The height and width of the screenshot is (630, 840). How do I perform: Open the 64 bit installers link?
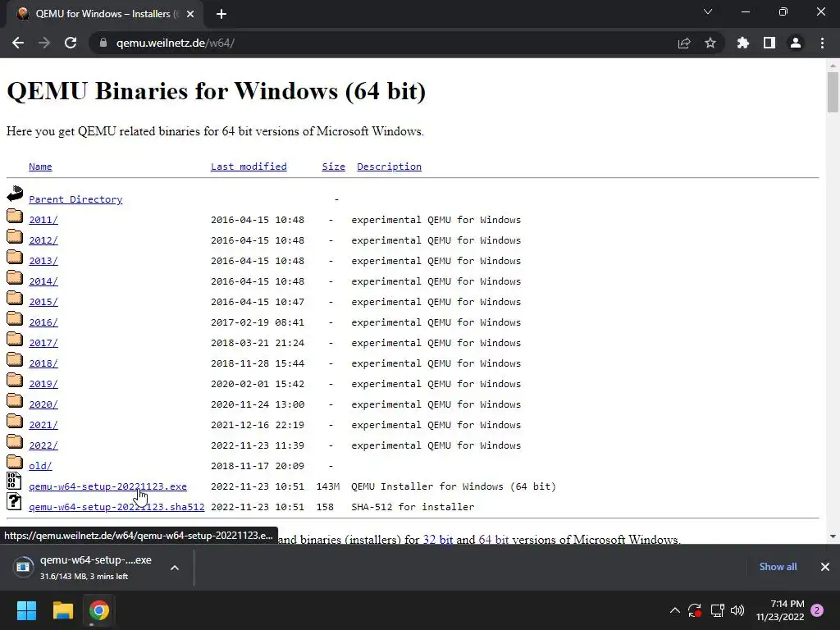point(493,540)
